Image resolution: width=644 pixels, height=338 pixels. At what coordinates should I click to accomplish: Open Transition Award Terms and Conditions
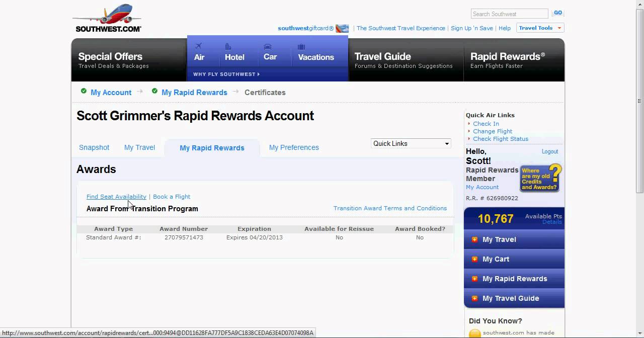click(x=390, y=208)
